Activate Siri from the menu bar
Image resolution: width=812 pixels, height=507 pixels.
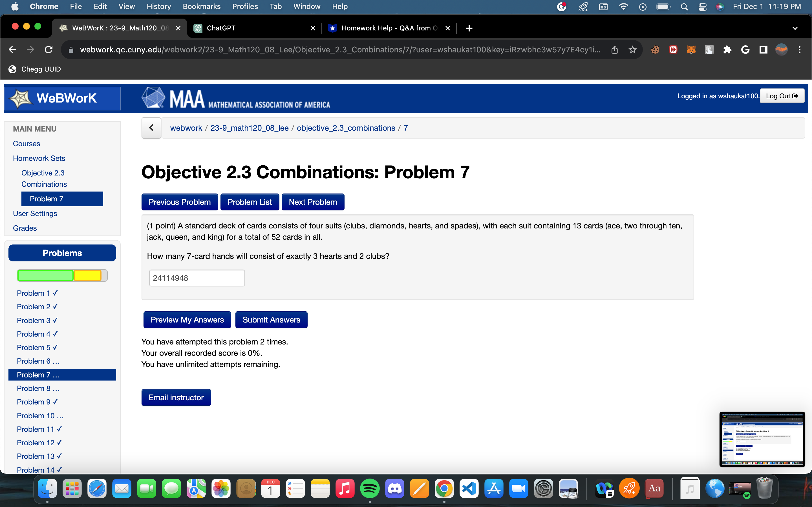pos(720,6)
